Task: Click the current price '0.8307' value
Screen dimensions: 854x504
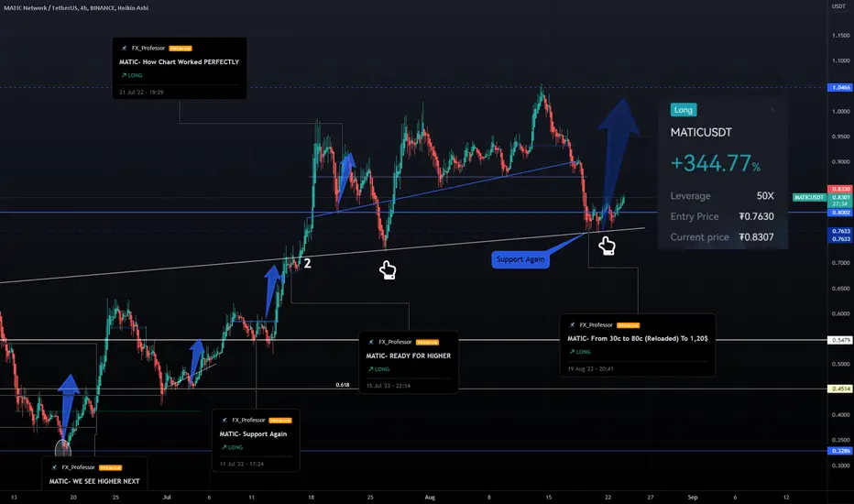Action: tap(756, 237)
